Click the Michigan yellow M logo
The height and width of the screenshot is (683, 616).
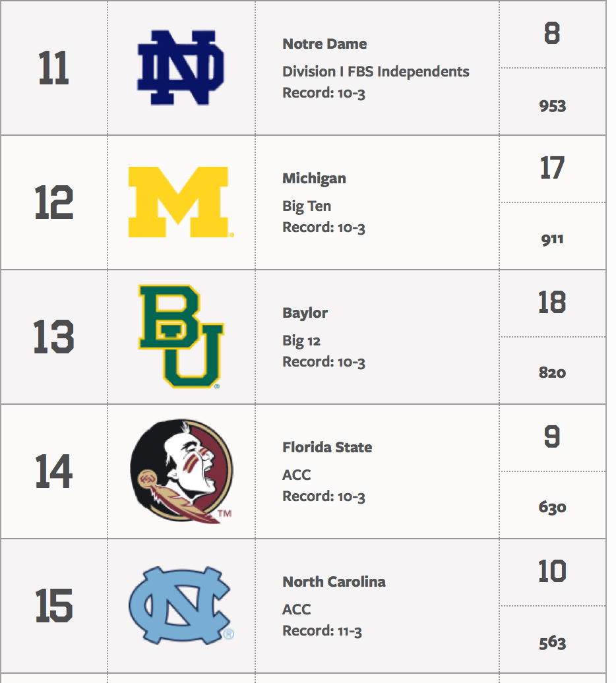click(x=179, y=202)
